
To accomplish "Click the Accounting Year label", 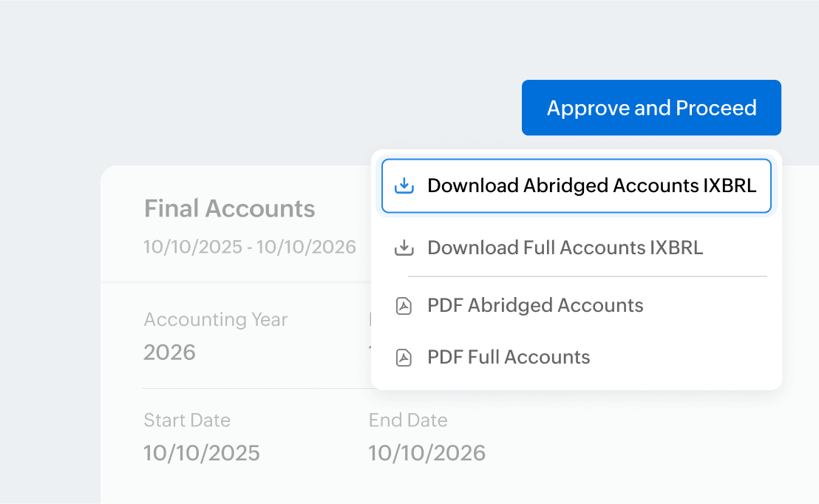I will coord(215,320).
